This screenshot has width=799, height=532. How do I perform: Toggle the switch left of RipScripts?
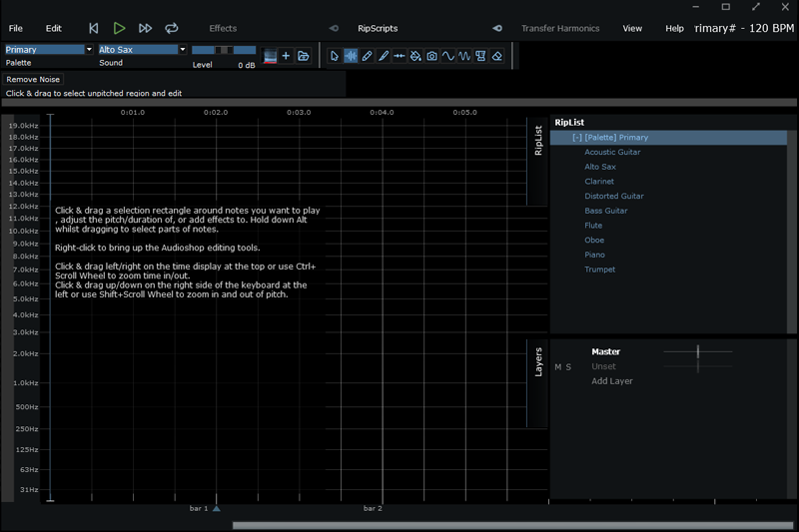(334, 29)
